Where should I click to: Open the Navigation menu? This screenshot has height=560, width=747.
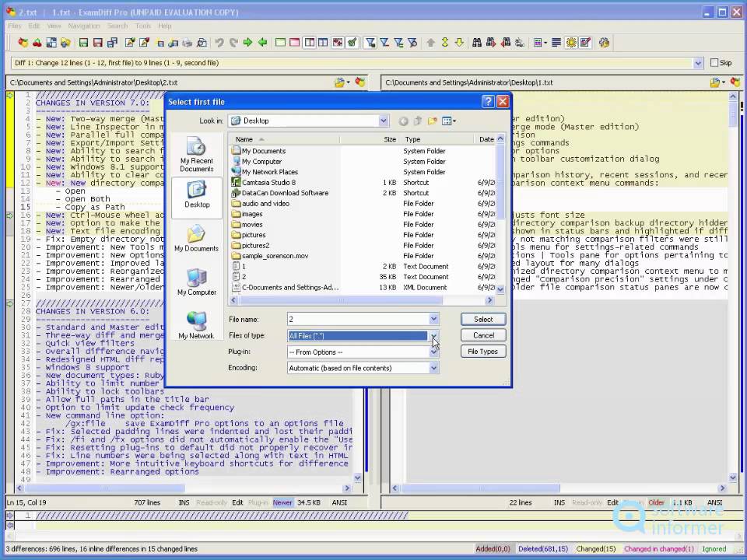point(84,26)
